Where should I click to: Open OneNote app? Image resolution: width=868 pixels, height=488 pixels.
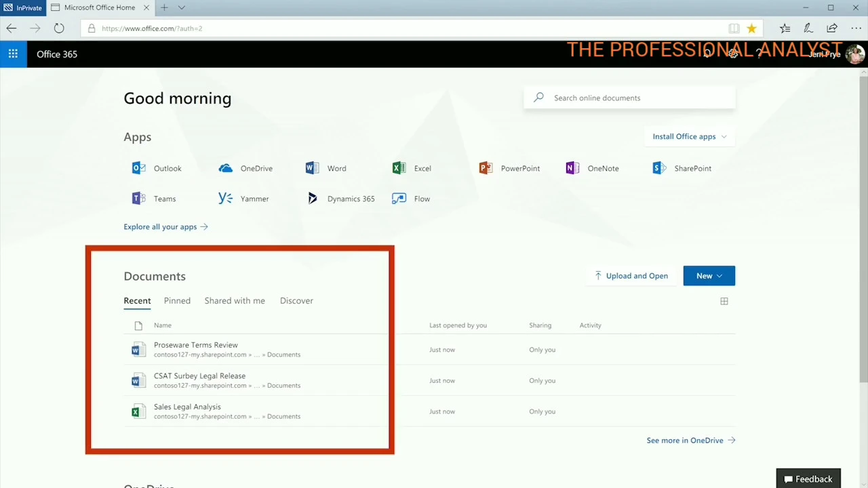tap(592, 168)
